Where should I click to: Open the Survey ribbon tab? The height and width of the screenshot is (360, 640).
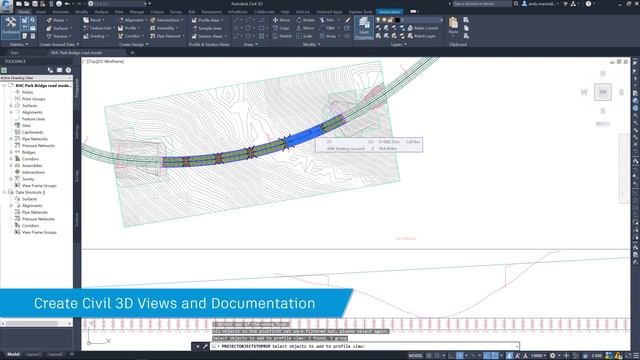(x=176, y=12)
